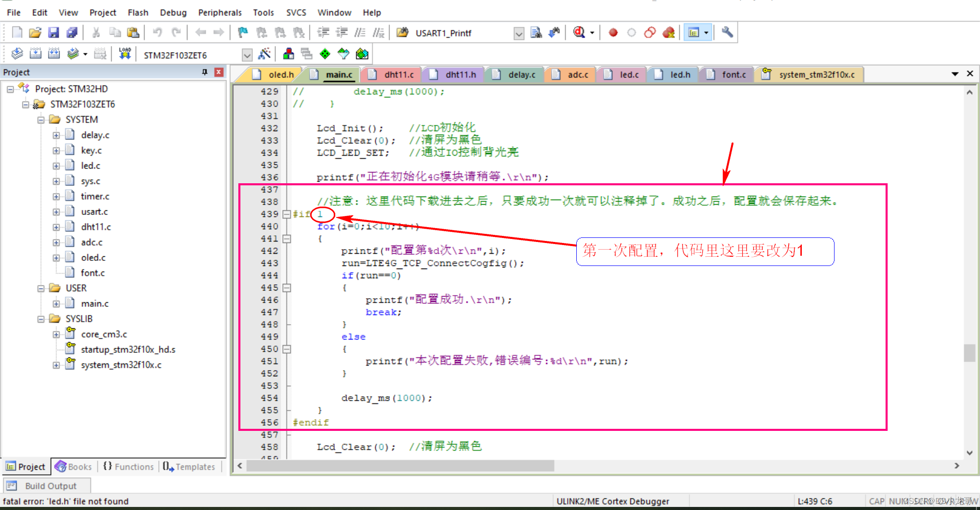Select oled.c in the project tree
980x510 pixels.
(93, 258)
